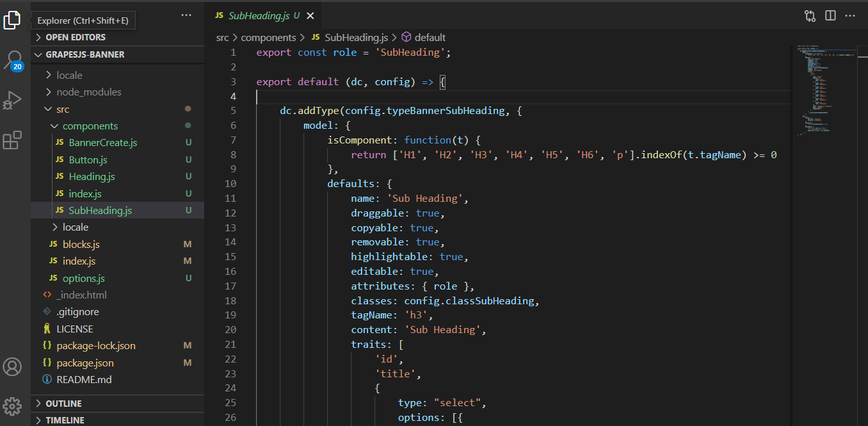Click the git icon beside .gitignore
The width and height of the screenshot is (868, 426).
tap(47, 312)
